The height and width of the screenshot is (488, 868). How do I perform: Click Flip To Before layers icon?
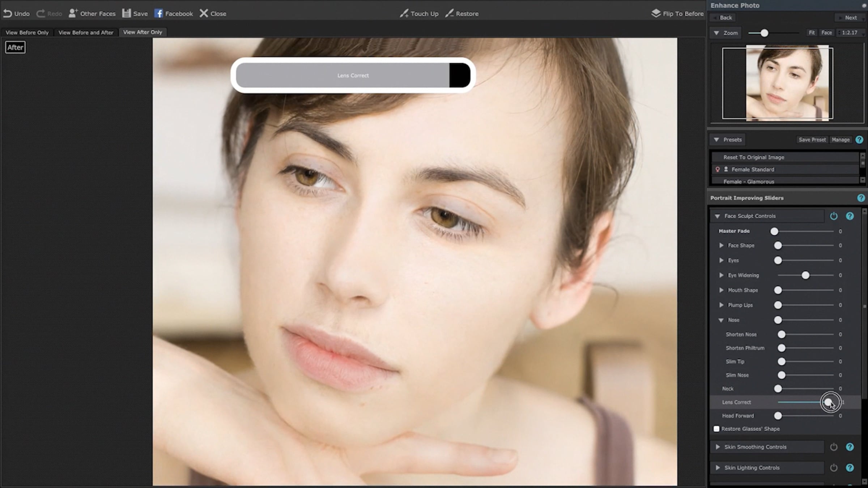tap(656, 14)
